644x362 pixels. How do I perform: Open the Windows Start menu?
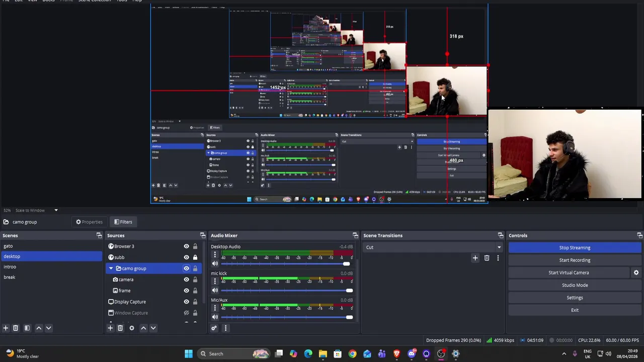click(189, 353)
